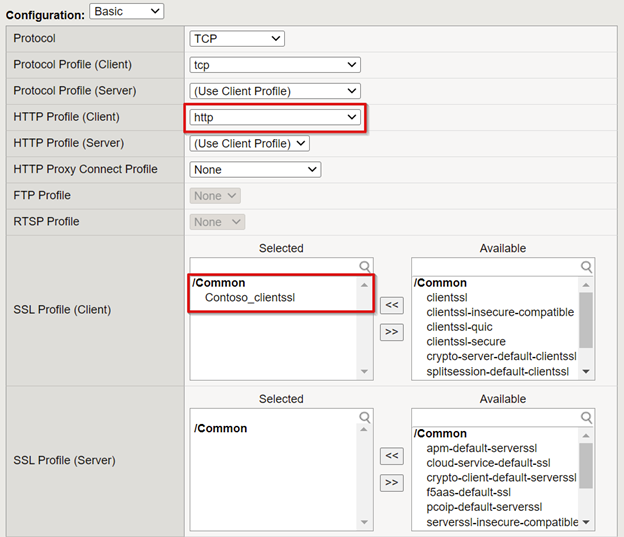Move clientssl profile to Selected with << button
The image size is (624, 537).
[x=392, y=305]
